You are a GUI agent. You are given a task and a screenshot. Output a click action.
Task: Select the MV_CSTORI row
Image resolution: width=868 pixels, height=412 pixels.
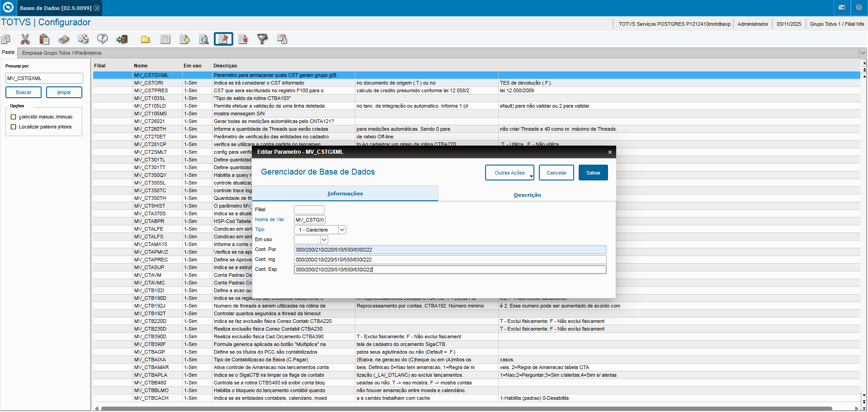pyautogui.click(x=476, y=83)
